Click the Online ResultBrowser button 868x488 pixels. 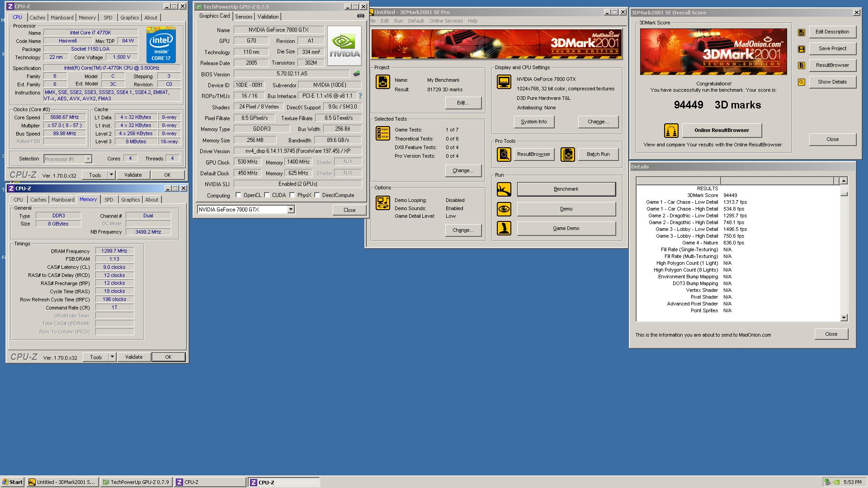[x=722, y=130]
